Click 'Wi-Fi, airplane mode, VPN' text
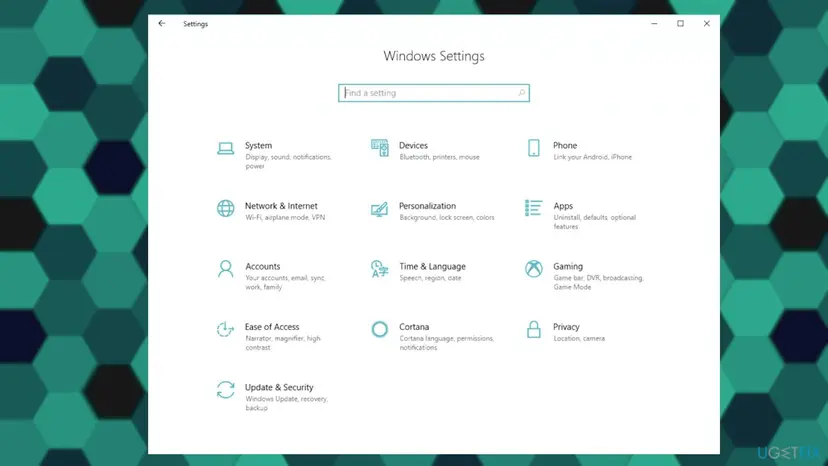 [285, 217]
